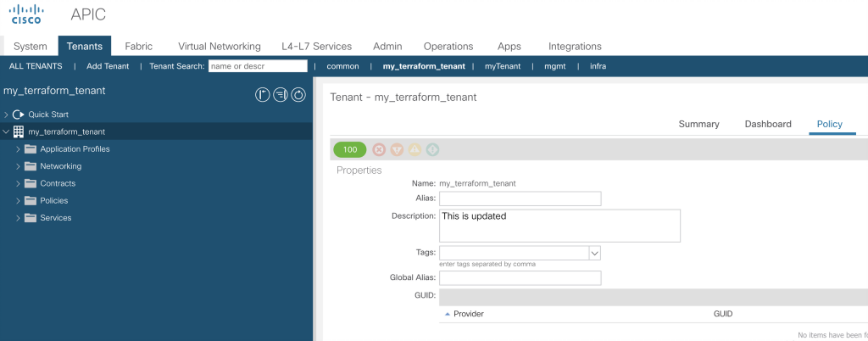Screen dimensions: 868x341
Task: Click the Tenant Search input field
Action: pos(258,66)
